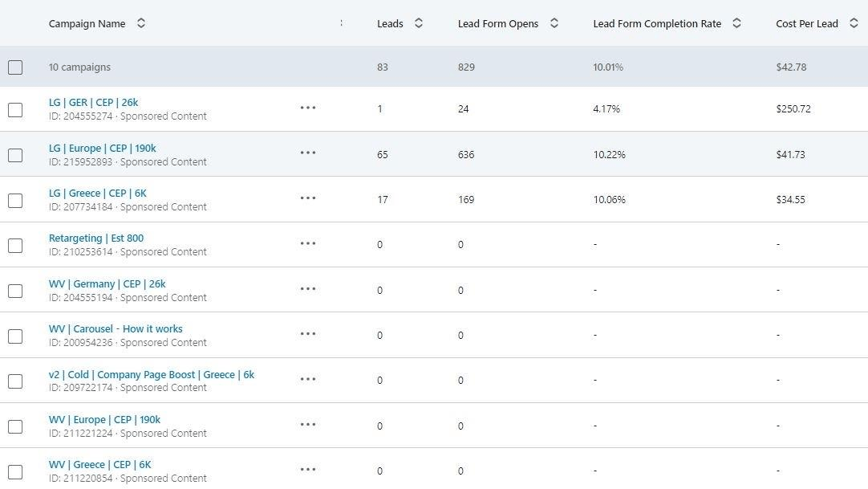Sort by the Cost Per Lead arrows

[x=854, y=23]
